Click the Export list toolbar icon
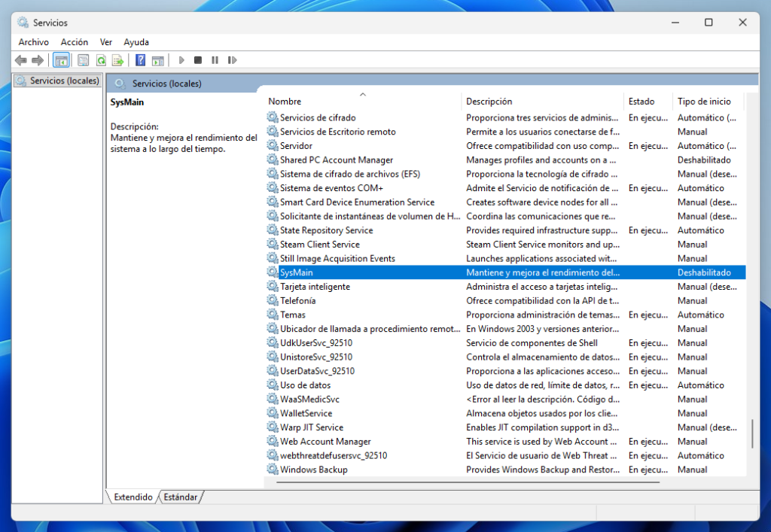771x532 pixels. [x=117, y=60]
